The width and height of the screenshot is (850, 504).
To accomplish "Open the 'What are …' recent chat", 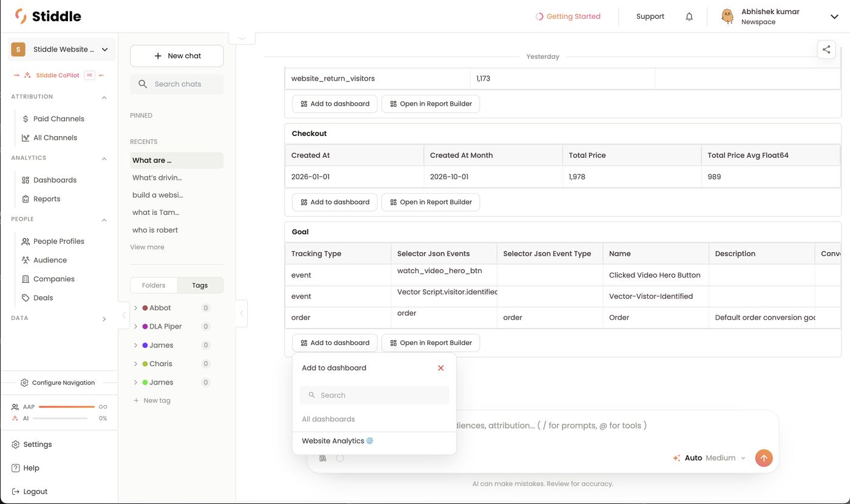I will 177,160.
